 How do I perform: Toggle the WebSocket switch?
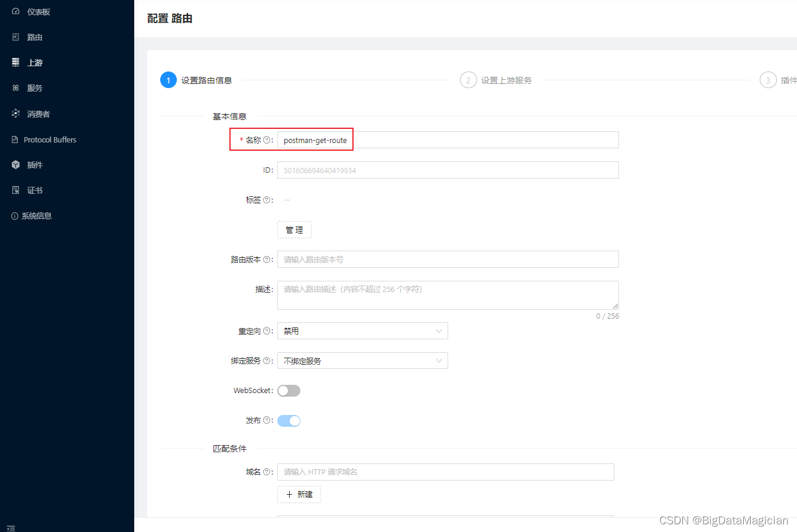pyautogui.click(x=289, y=391)
